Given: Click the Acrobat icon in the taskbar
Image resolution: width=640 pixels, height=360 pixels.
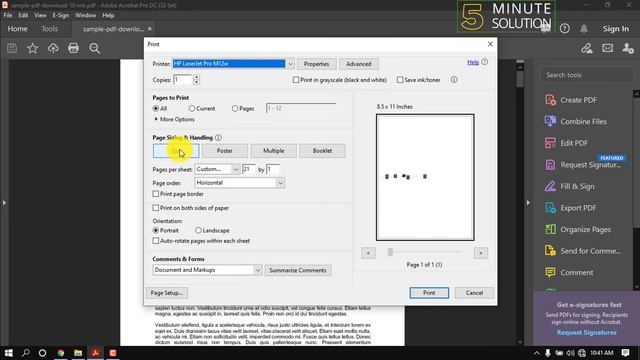Looking at the screenshot, I should [96, 353].
